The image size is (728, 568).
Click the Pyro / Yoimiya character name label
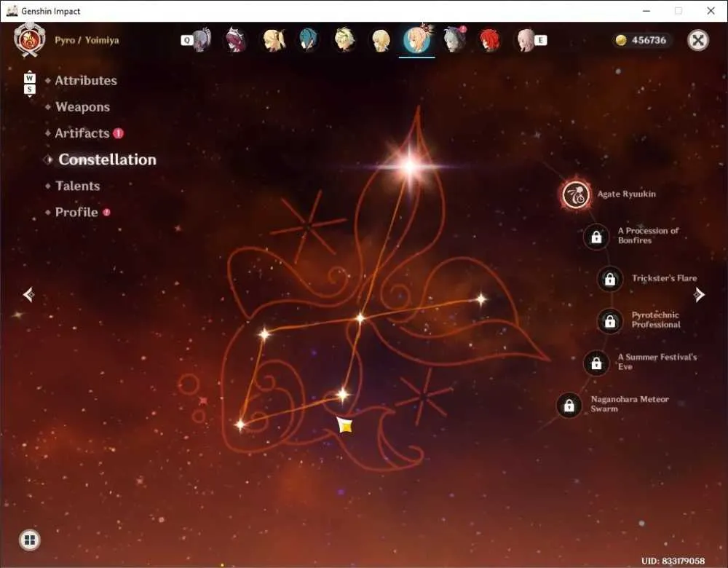tap(87, 40)
